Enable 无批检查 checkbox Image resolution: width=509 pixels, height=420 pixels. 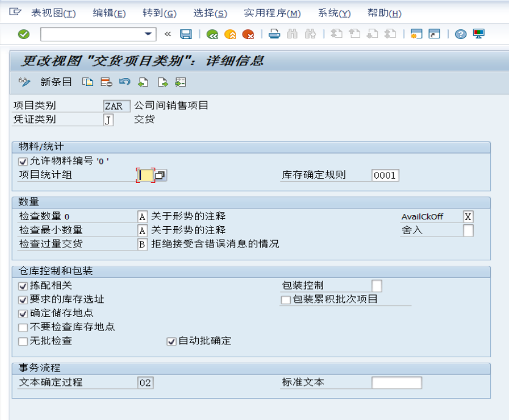23,341
